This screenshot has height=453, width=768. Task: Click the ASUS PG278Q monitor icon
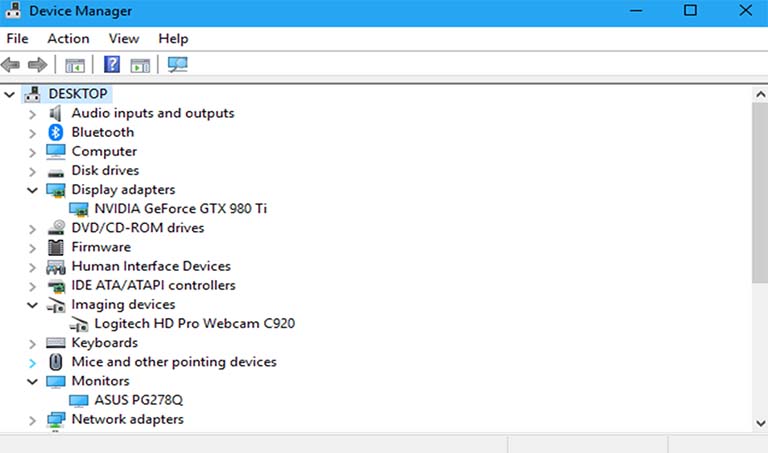pos(78,401)
